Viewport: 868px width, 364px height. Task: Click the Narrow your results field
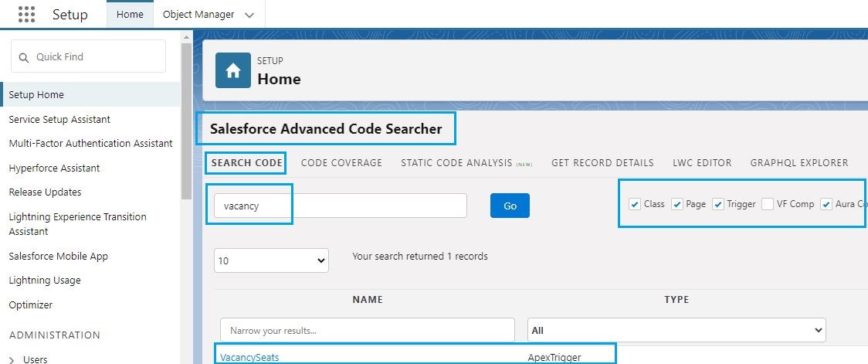pos(368,330)
